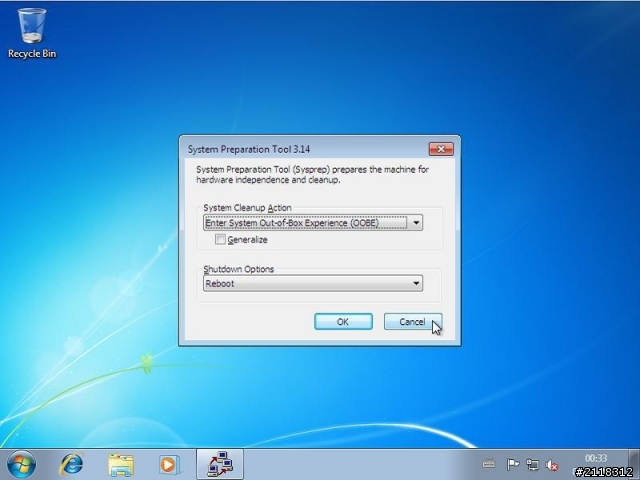Open Windows Explorer folder icon in taskbar
The width and height of the screenshot is (640, 480).
pos(121,465)
